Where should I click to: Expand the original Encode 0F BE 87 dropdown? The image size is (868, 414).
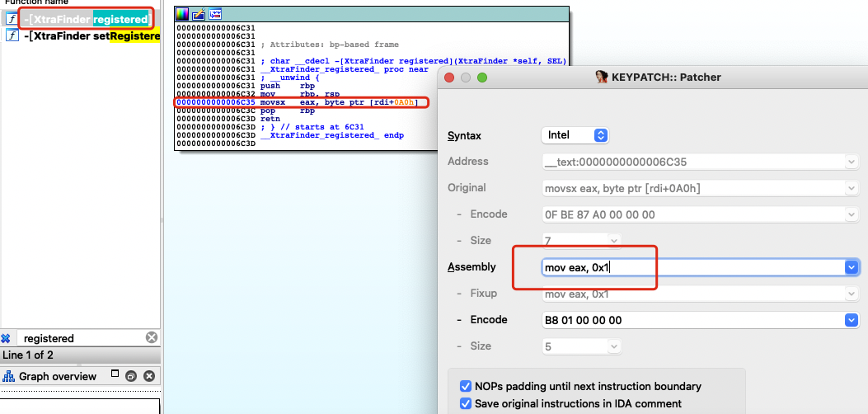click(852, 214)
